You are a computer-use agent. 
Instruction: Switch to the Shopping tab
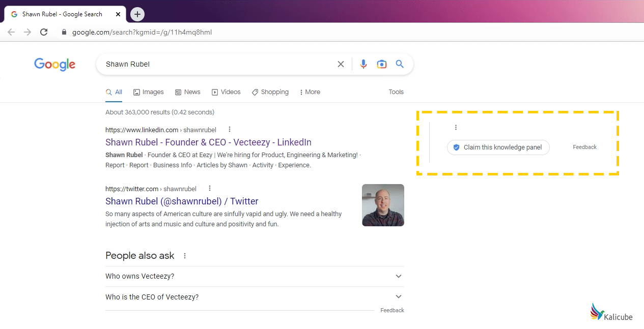click(270, 92)
